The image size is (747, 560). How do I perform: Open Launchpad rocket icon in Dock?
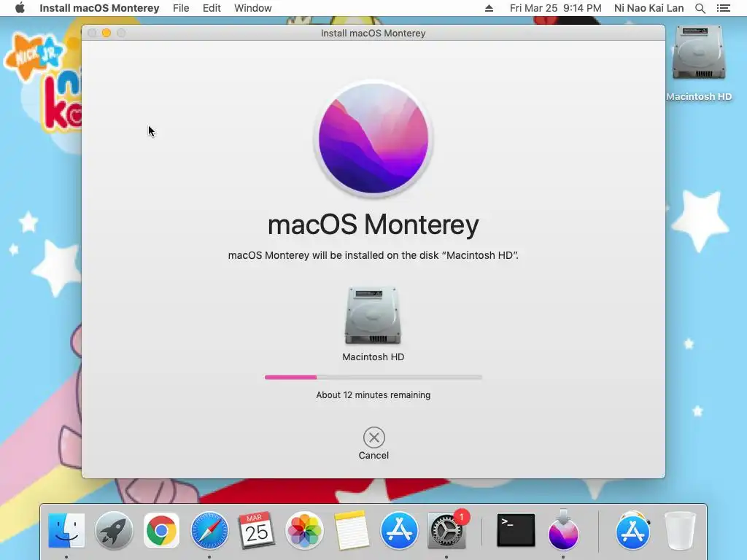[114, 531]
